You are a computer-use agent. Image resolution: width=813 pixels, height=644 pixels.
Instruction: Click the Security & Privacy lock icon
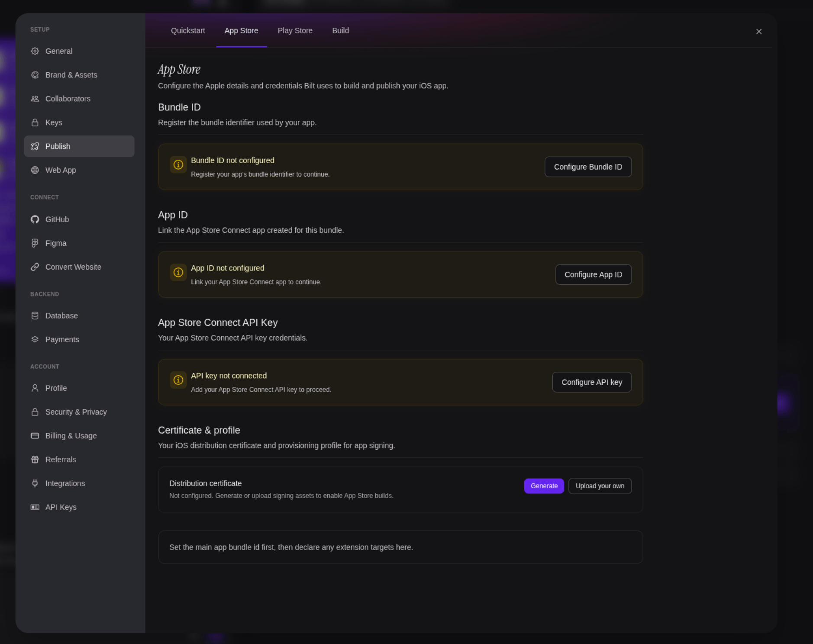[35, 412]
